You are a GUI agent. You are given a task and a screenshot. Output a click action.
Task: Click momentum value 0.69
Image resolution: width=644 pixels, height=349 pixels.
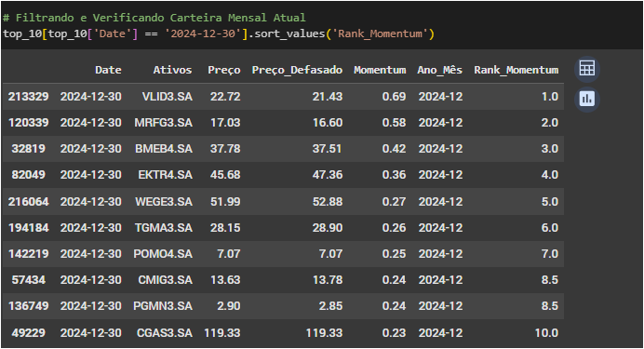point(394,97)
